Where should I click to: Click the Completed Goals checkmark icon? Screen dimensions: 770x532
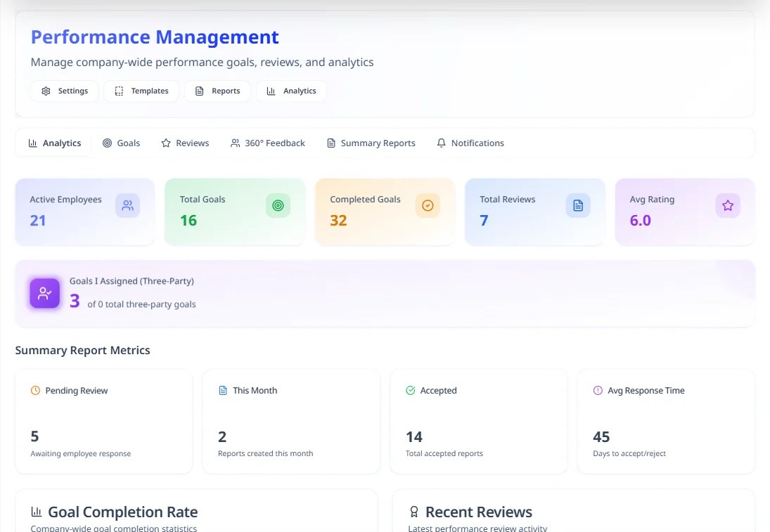428,205
